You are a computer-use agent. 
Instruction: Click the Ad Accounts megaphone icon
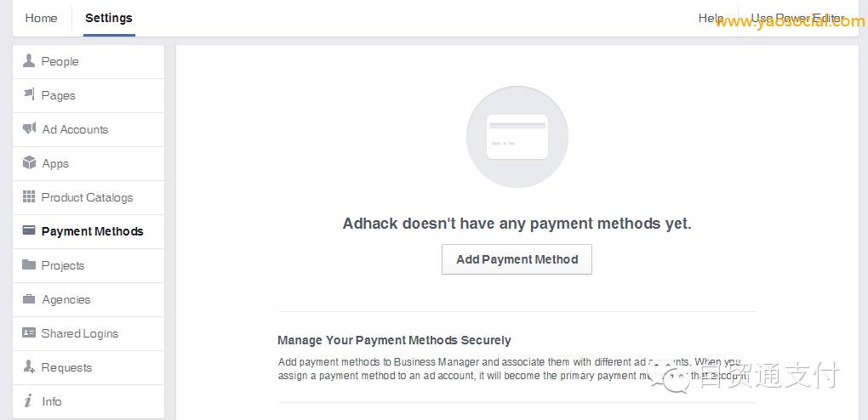(x=29, y=129)
